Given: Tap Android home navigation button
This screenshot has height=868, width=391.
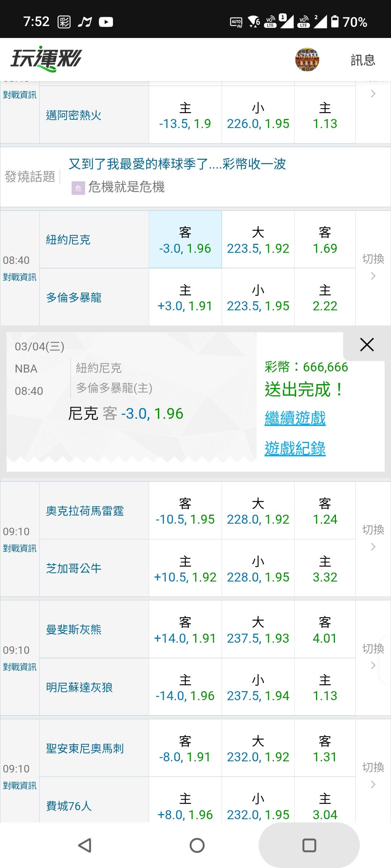Looking at the screenshot, I should tap(197, 846).
